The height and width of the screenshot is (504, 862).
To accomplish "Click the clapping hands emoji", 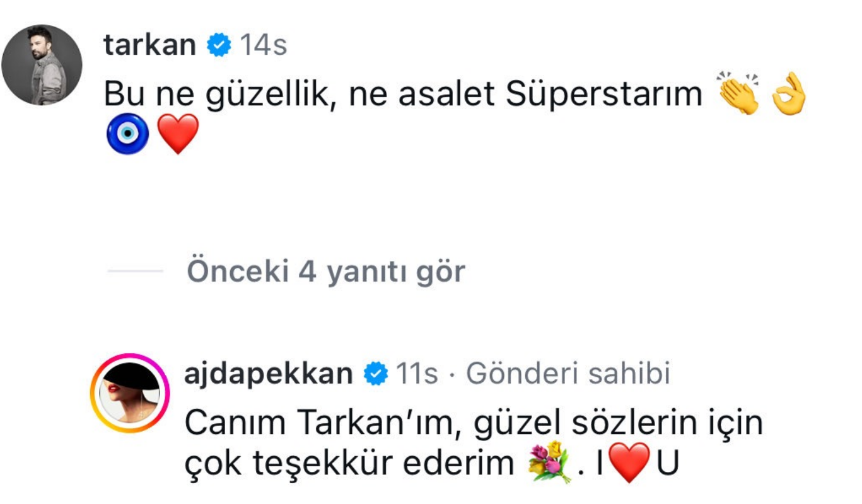I will [738, 94].
